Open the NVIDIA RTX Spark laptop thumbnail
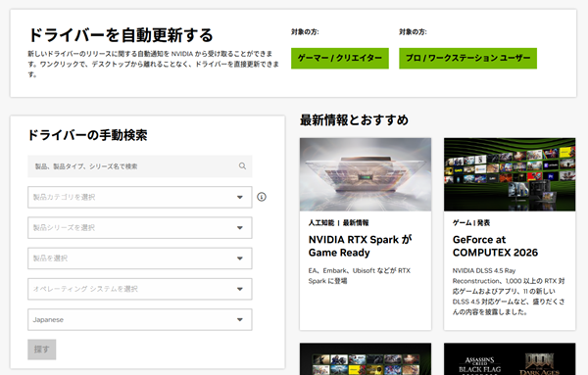The width and height of the screenshot is (588, 375). click(x=366, y=174)
